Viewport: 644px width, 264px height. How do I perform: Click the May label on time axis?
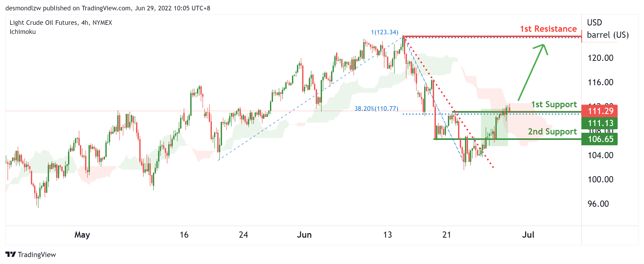tap(82, 235)
